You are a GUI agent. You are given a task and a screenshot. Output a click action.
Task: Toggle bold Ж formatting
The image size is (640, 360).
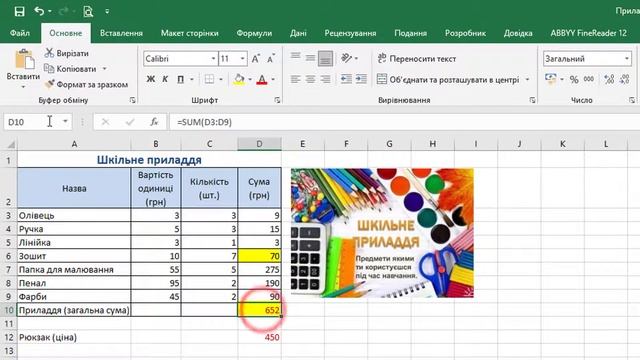tap(151, 79)
